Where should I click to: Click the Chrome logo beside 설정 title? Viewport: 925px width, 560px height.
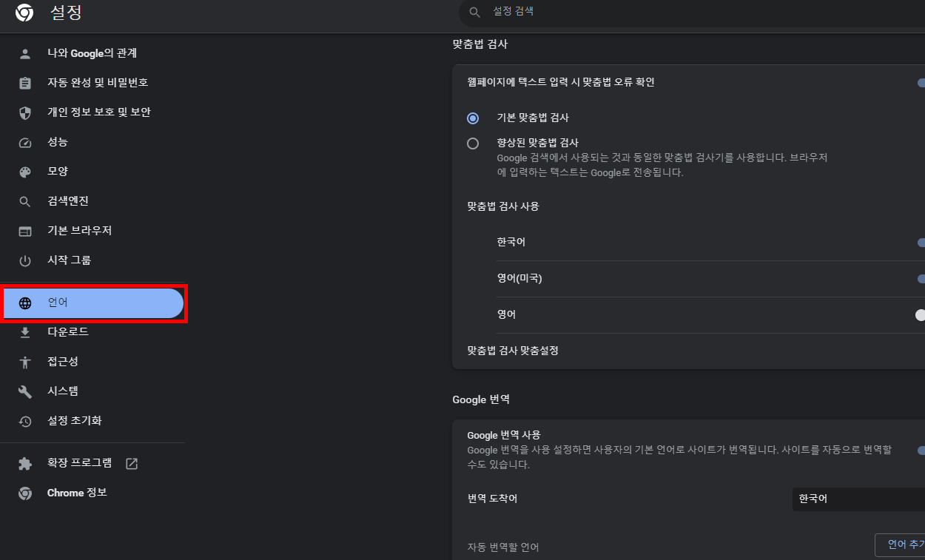[x=24, y=13]
